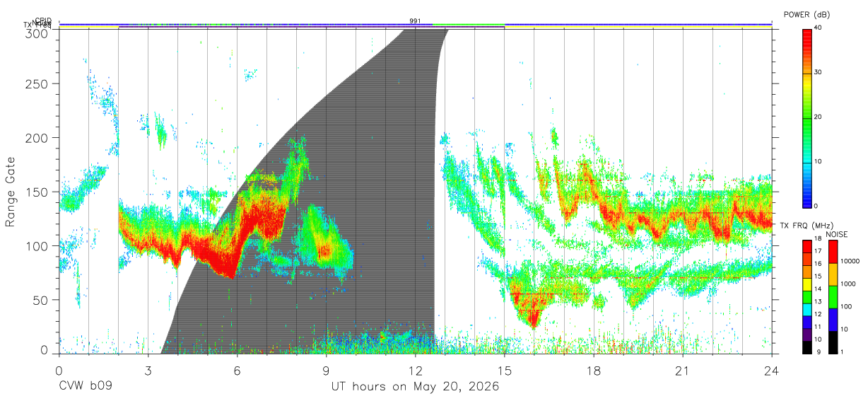Click the y-axis '250' range gate label

pyautogui.click(x=36, y=83)
